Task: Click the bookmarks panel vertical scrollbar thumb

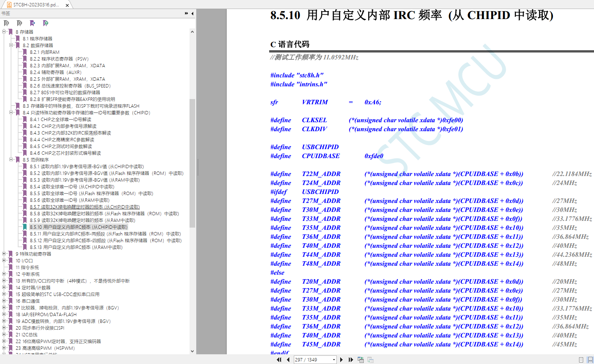Action: point(192,163)
